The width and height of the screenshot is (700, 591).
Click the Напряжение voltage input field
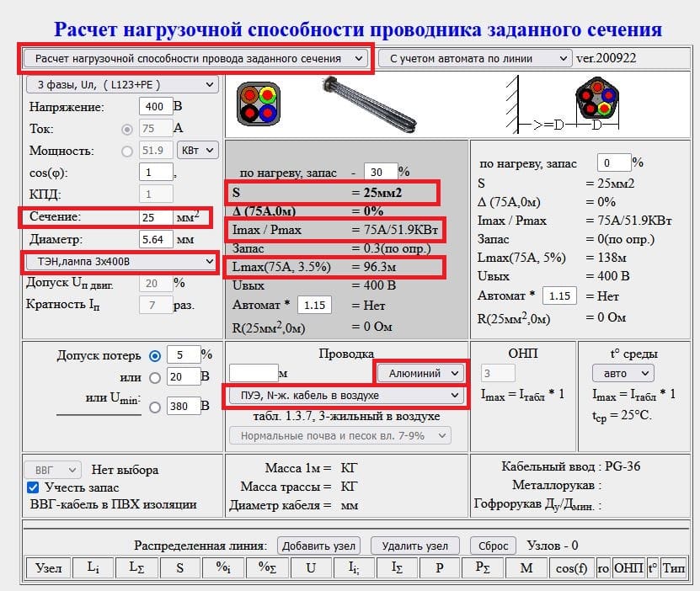pos(155,107)
